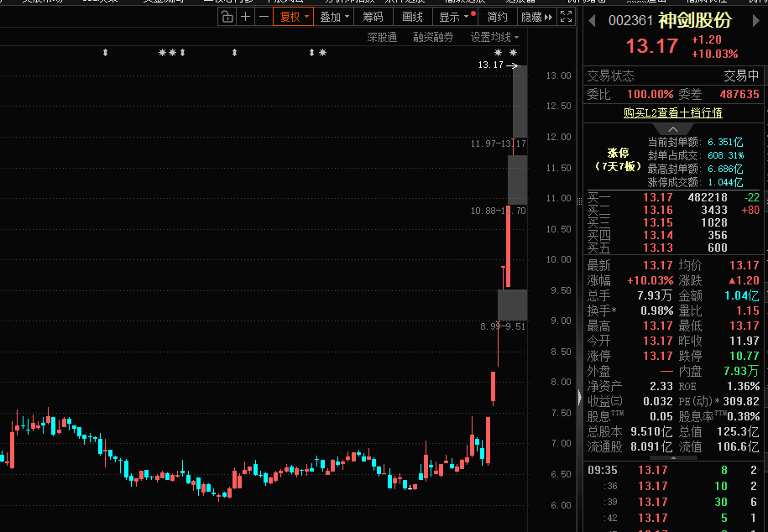Open the 显示 display menu

coord(454,17)
